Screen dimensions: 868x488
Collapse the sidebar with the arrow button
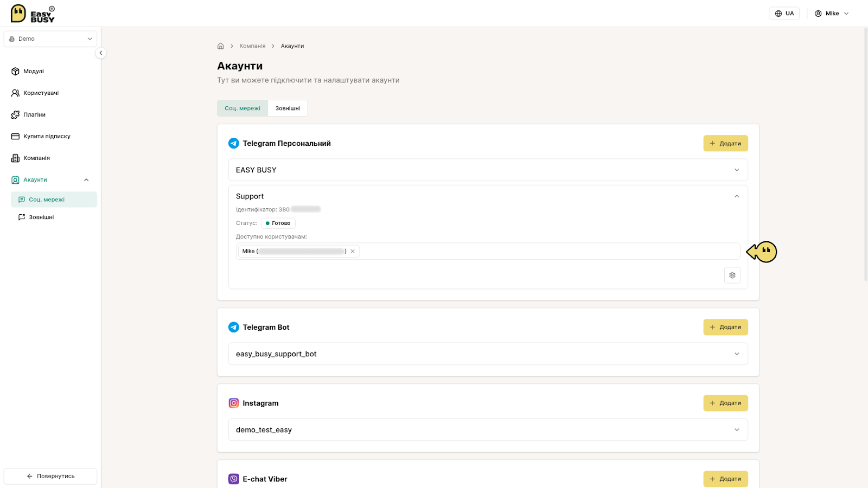click(x=100, y=53)
